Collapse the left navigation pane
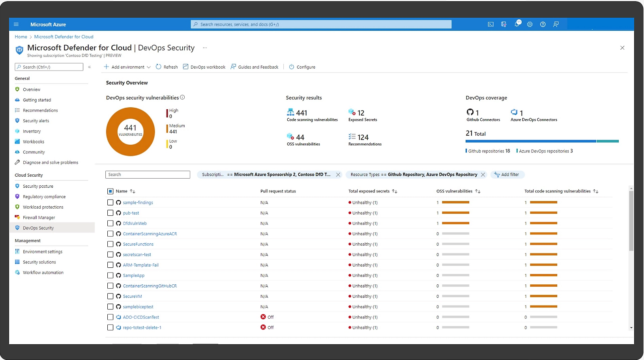This screenshot has height=360, width=644. [90, 67]
